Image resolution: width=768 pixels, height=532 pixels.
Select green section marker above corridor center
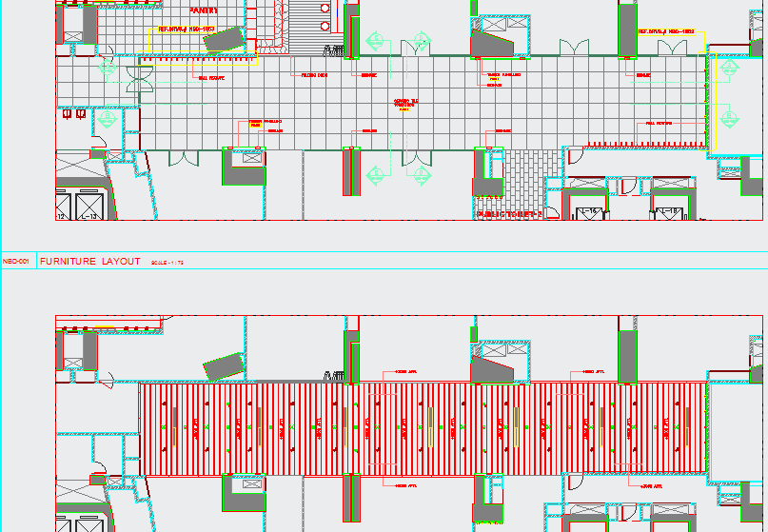coord(375,41)
